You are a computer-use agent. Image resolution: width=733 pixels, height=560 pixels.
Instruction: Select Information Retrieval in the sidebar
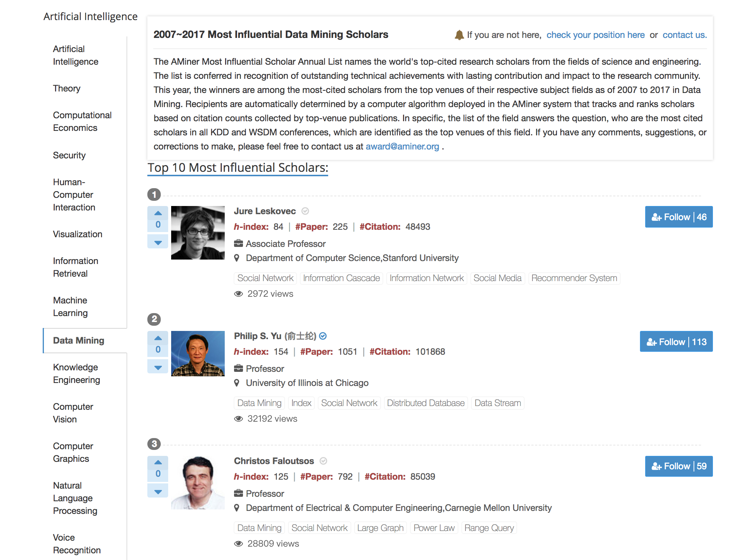coord(76,267)
